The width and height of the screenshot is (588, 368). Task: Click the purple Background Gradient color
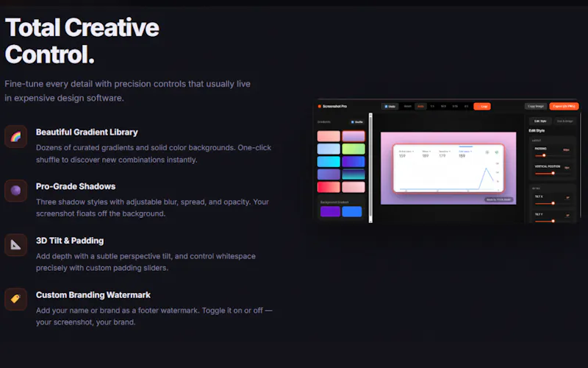pos(330,211)
